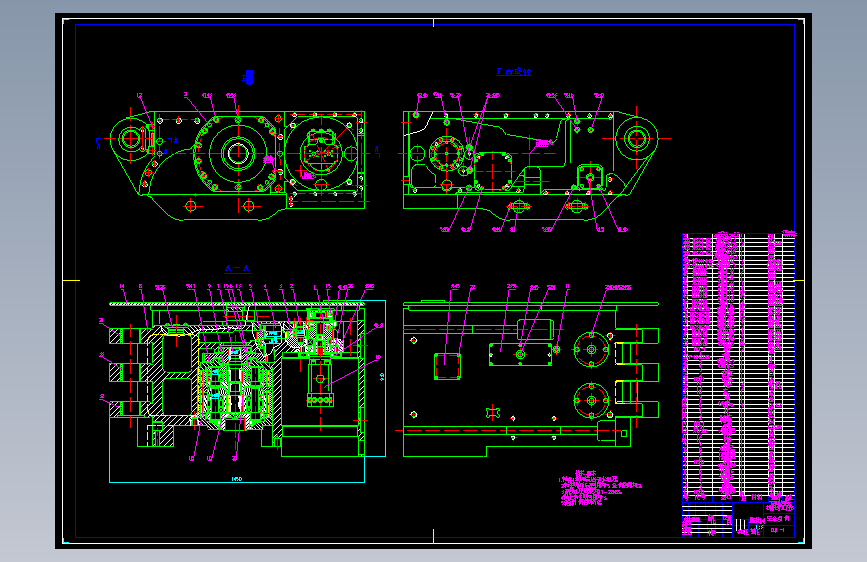
Task: Click balloon number "12" in the top-left view
Action: click(139, 96)
